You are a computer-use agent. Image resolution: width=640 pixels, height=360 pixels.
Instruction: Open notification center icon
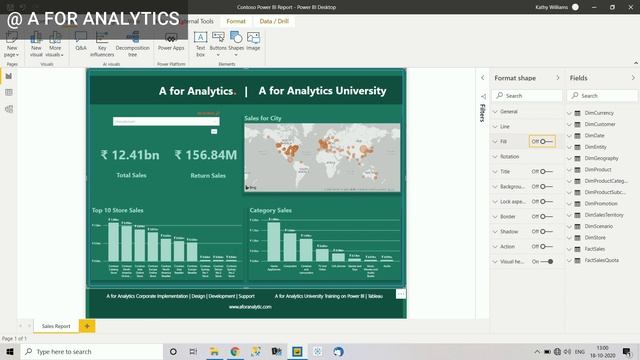627,351
